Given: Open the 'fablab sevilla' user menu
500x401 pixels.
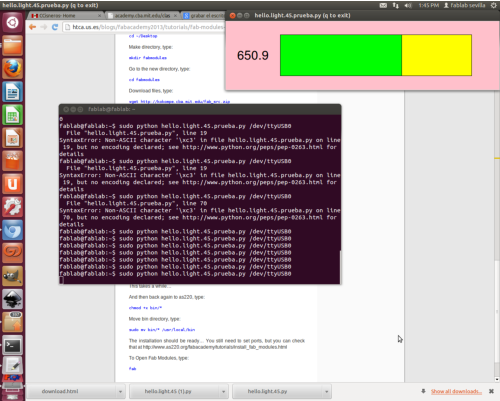Looking at the screenshot, I should pyautogui.click(x=464, y=5).
